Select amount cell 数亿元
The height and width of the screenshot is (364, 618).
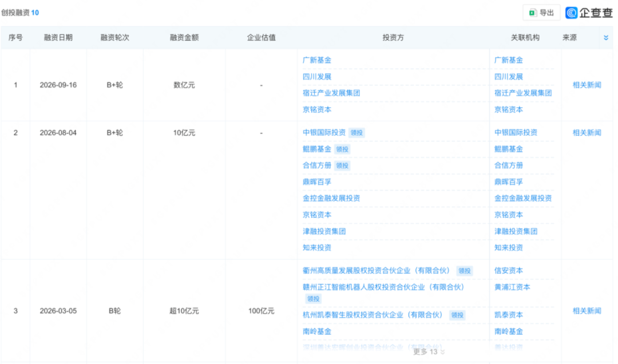coord(184,85)
